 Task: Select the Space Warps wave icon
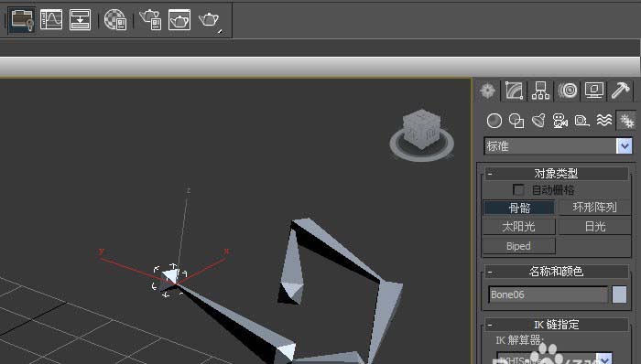point(604,121)
